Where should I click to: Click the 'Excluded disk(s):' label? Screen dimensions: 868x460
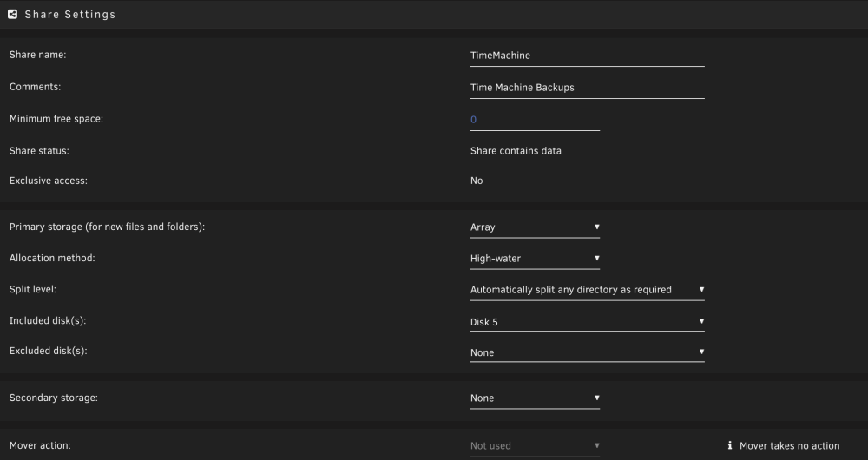click(48, 351)
